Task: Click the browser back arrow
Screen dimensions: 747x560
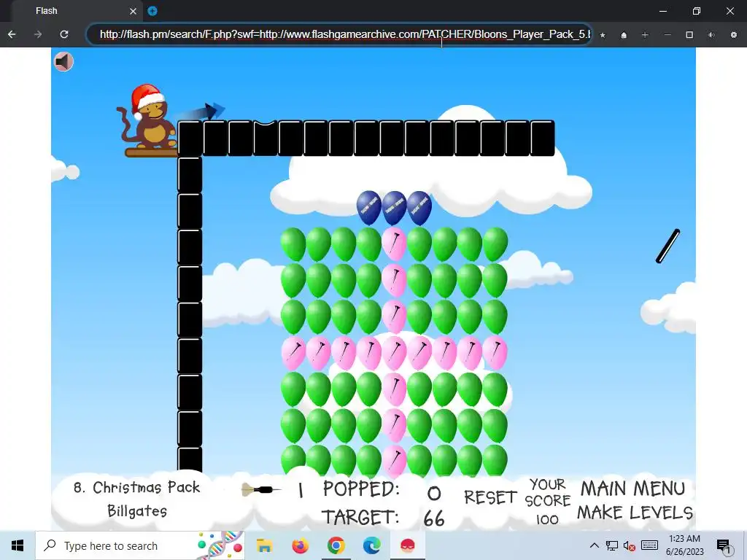Action: point(12,34)
